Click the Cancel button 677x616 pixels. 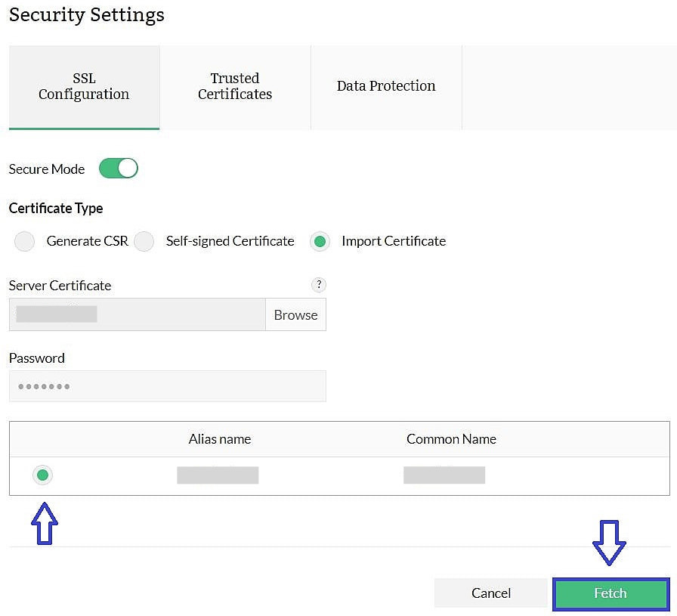[x=490, y=593]
